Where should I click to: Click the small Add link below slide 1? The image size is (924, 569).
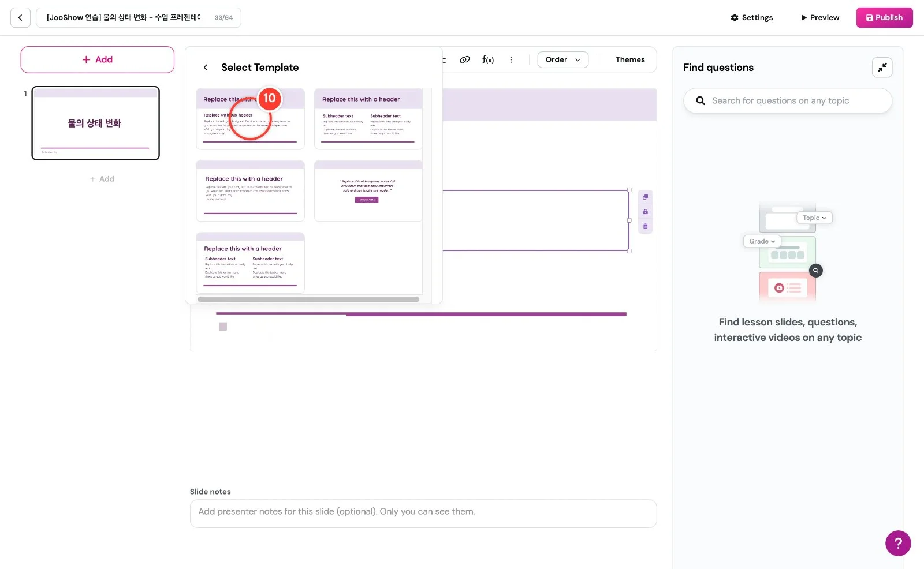(102, 179)
